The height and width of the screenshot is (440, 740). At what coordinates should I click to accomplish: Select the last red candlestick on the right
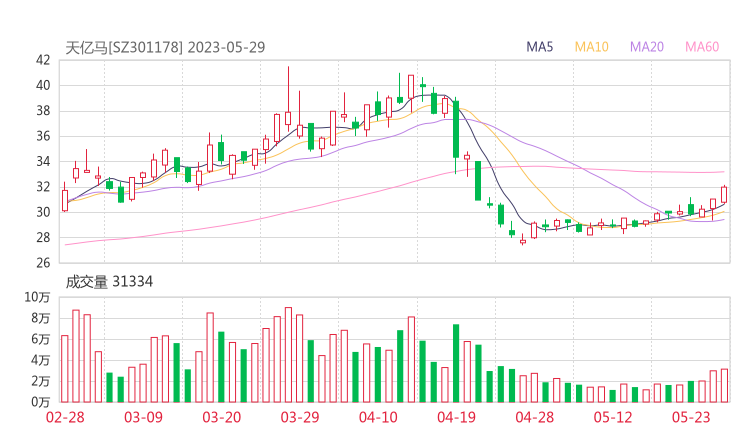(x=724, y=194)
